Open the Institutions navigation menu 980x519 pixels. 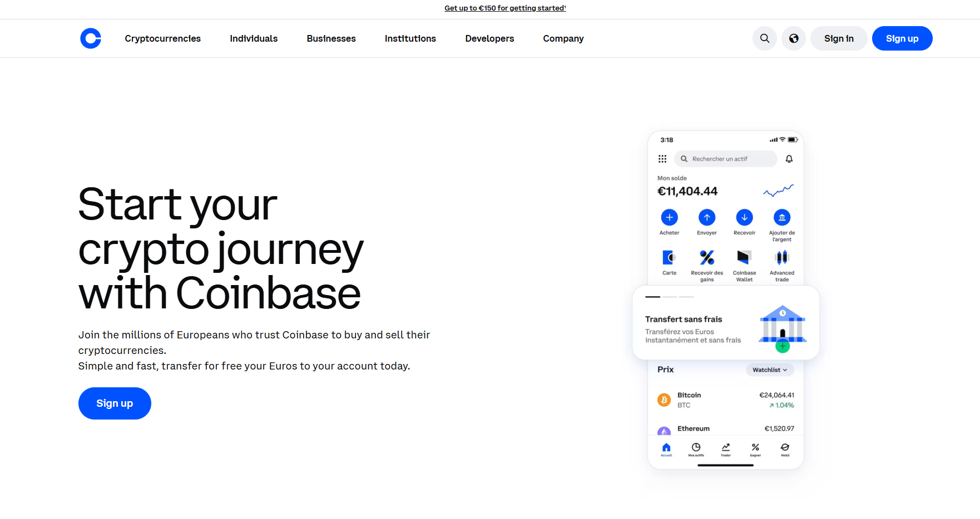(x=410, y=38)
